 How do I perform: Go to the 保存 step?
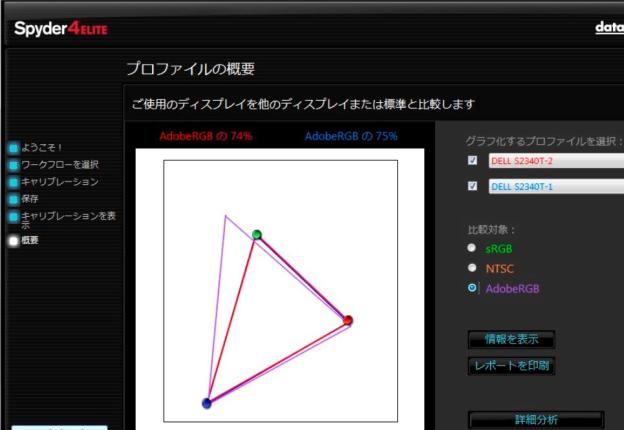click(30, 199)
